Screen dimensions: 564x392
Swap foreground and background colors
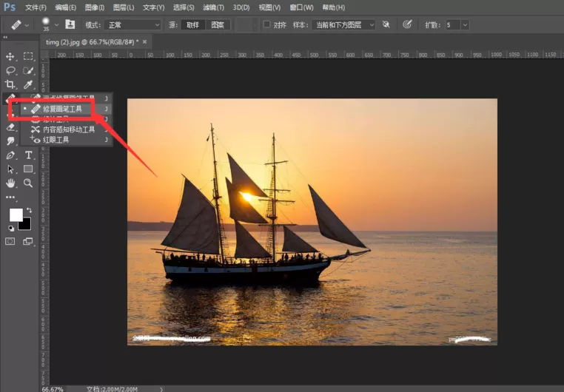click(29, 210)
